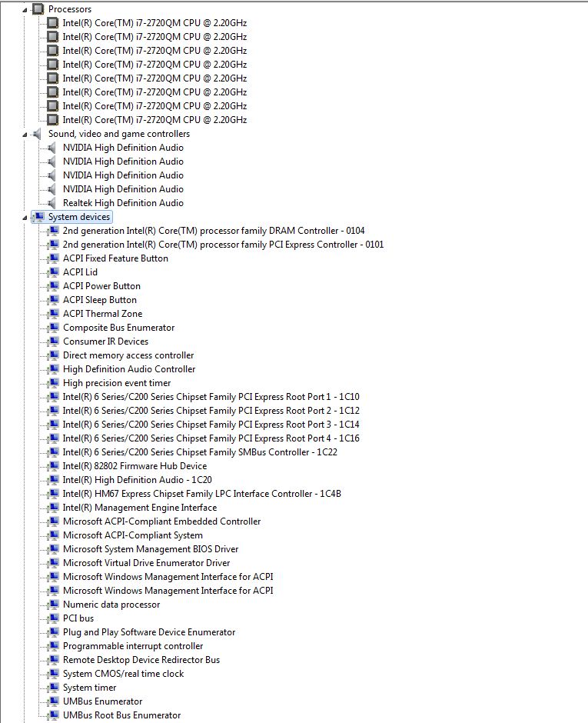
Task: Collapse Sound, video and game controllers node
Action: click(25, 134)
